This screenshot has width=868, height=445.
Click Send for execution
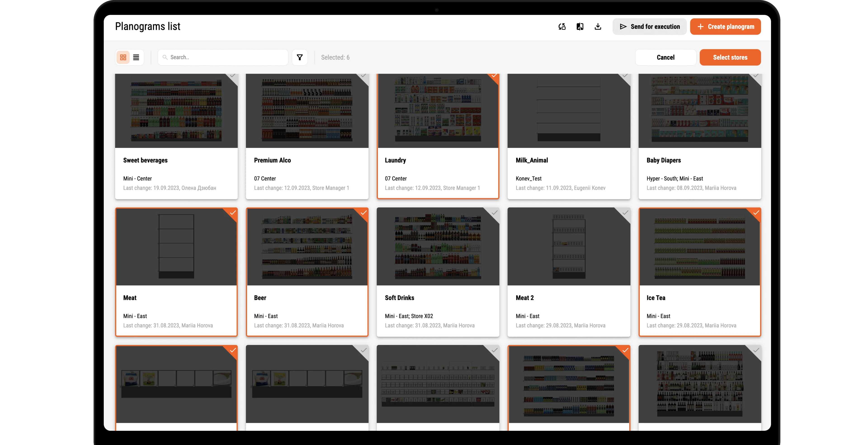pos(649,26)
